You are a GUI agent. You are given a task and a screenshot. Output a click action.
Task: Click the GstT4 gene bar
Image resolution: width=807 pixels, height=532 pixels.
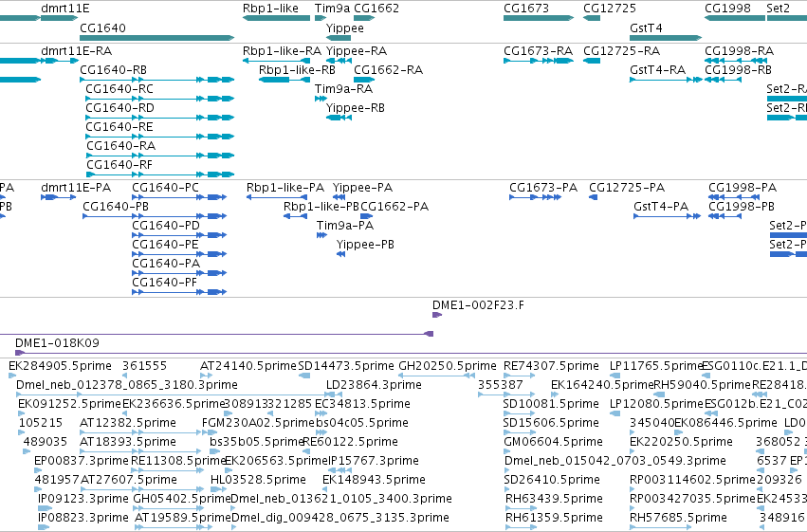(666, 38)
